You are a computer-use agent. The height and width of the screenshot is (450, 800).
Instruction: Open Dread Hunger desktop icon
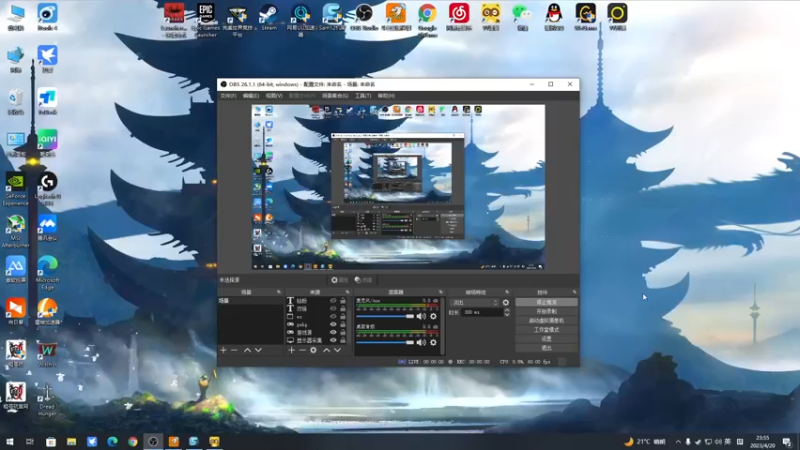pyautogui.click(x=47, y=399)
